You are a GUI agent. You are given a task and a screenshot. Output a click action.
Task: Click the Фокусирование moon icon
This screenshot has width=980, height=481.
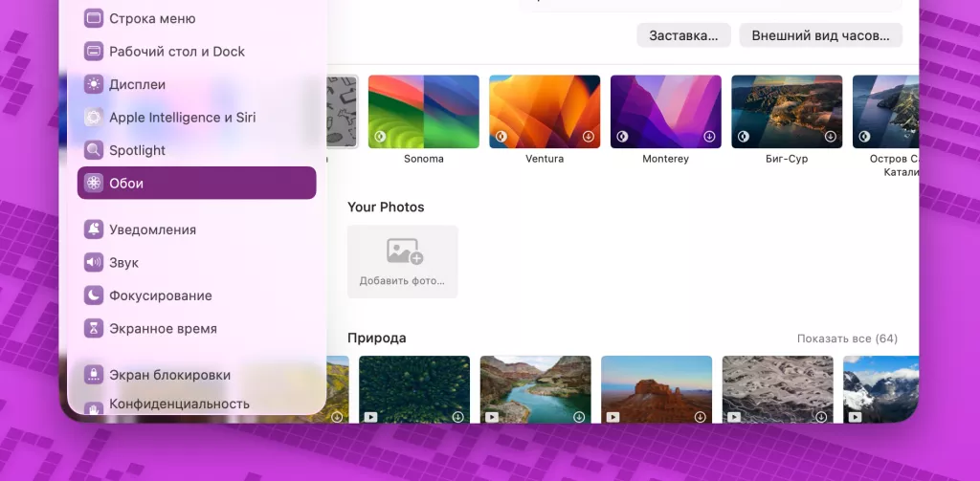94,295
